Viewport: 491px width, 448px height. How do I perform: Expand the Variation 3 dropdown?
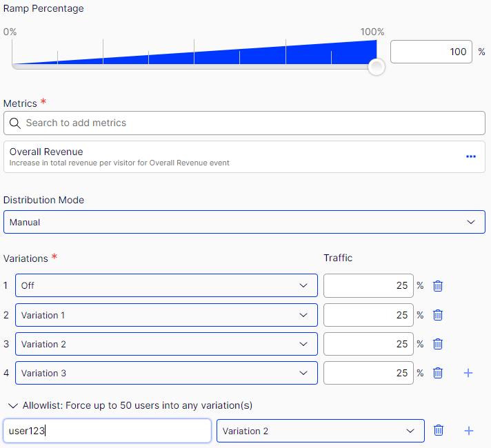166,373
